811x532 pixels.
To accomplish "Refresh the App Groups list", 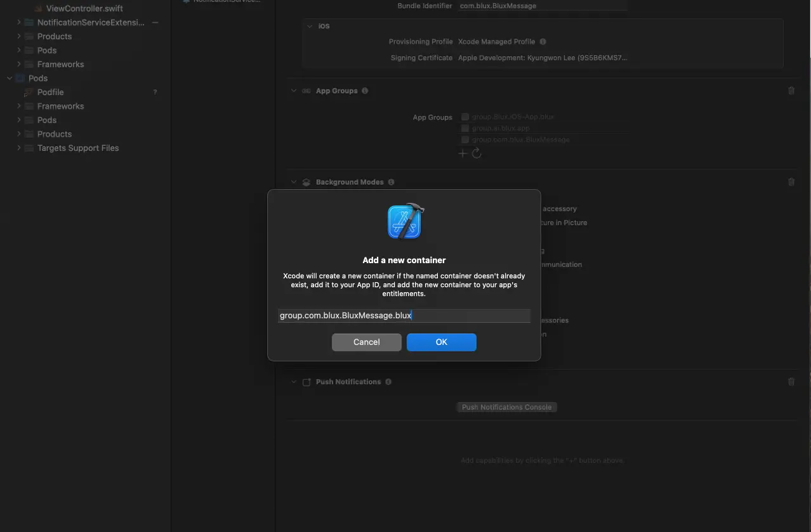I will (x=477, y=153).
